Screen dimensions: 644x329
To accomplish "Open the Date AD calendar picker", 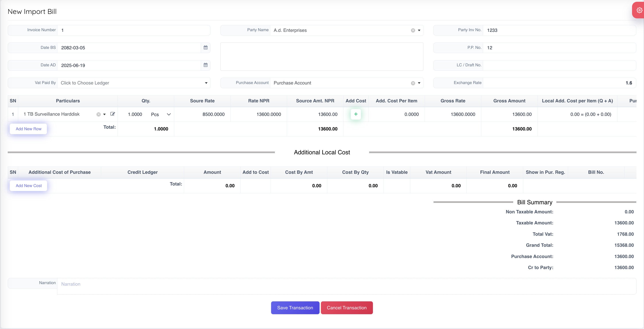I will (x=206, y=65).
